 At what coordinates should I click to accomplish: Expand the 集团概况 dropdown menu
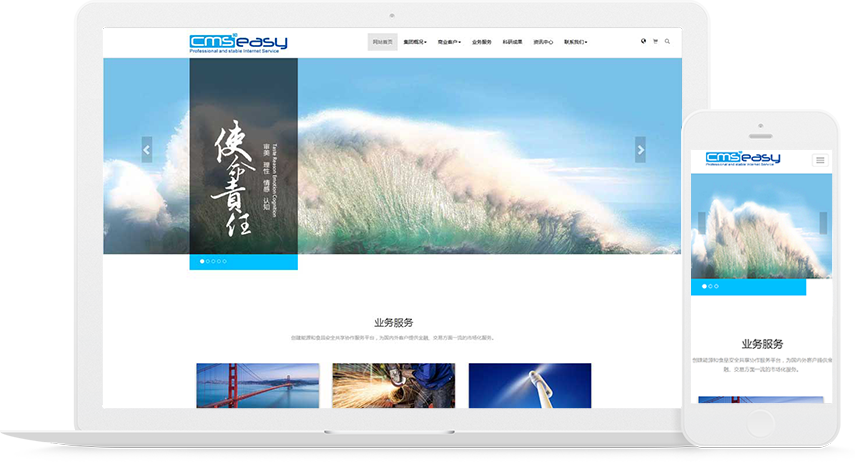click(x=414, y=43)
